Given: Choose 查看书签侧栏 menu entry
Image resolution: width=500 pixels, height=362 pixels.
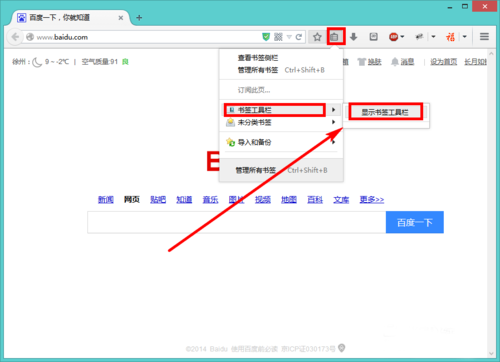Looking at the screenshot, I should 258,58.
